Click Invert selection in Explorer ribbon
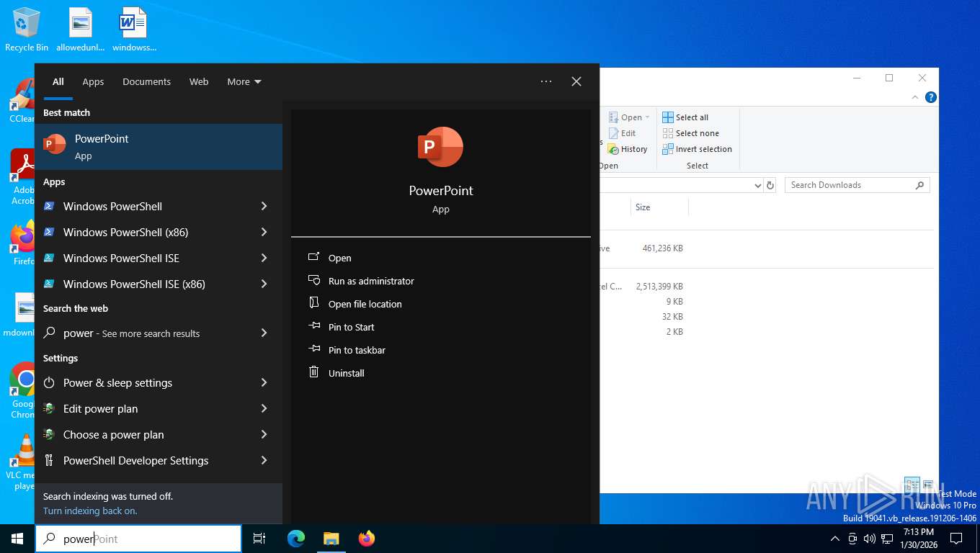 point(697,149)
